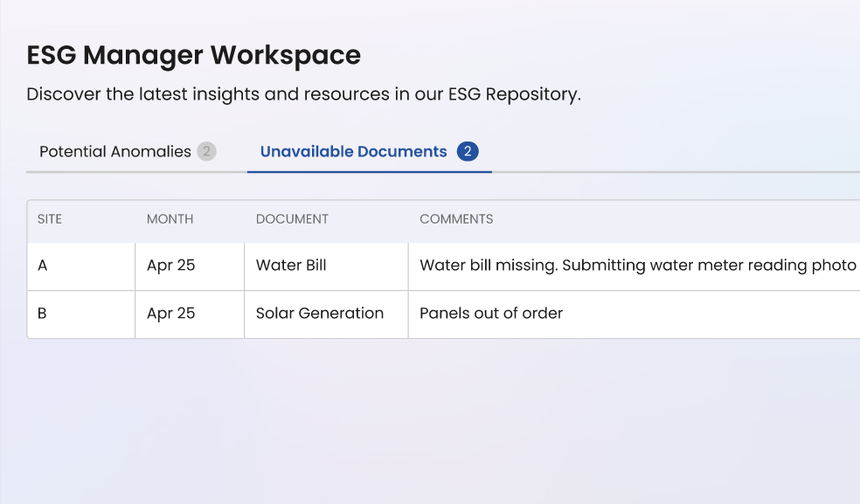Select the COMMENTS column header
Image resolution: width=860 pixels, height=504 pixels.
point(456,219)
